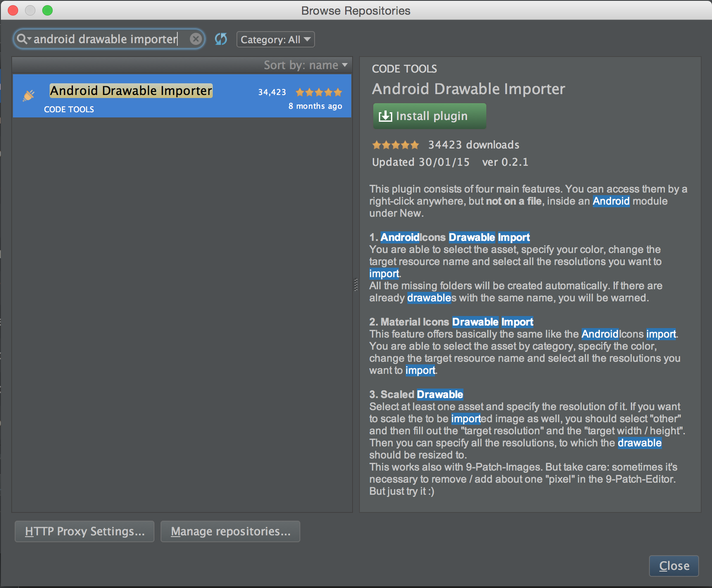Image resolution: width=712 pixels, height=588 pixels.
Task: Click Manage repositories button
Action: click(230, 531)
